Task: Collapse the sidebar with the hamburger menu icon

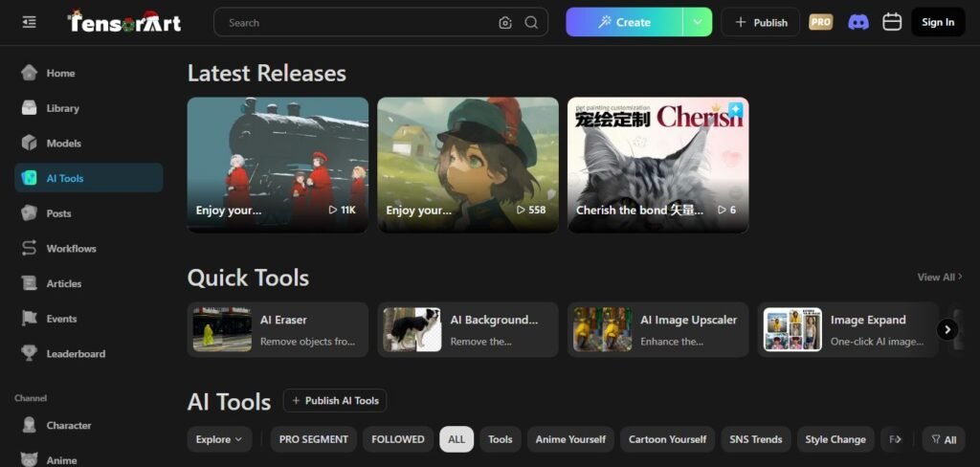Action: tap(29, 22)
